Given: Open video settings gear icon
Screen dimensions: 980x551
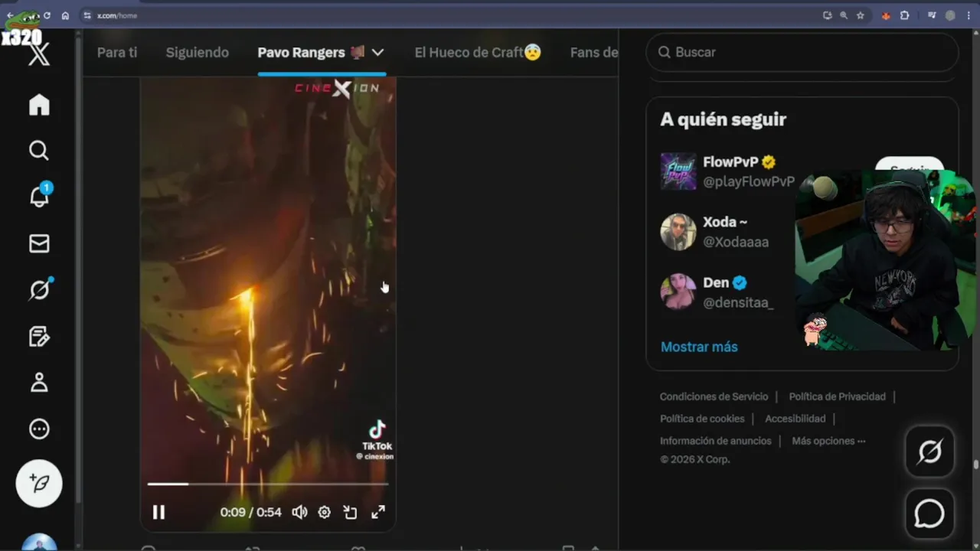Looking at the screenshot, I should 325,512.
